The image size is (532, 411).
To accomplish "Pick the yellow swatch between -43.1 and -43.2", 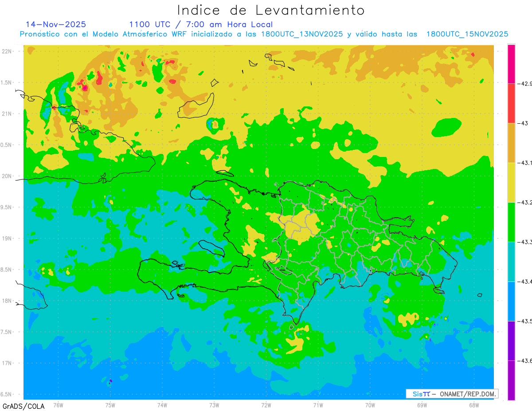I will 511,182.
